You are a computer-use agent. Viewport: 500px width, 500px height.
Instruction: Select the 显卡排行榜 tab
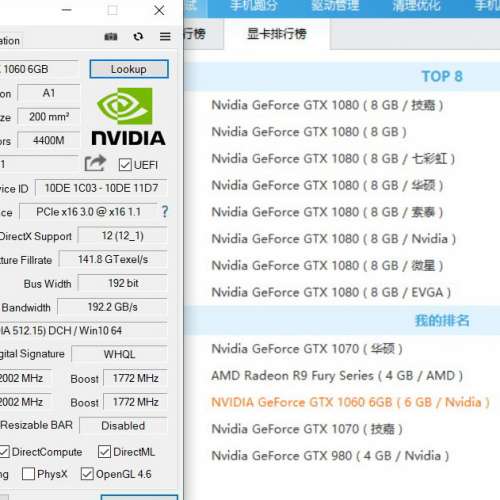[277, 34]
